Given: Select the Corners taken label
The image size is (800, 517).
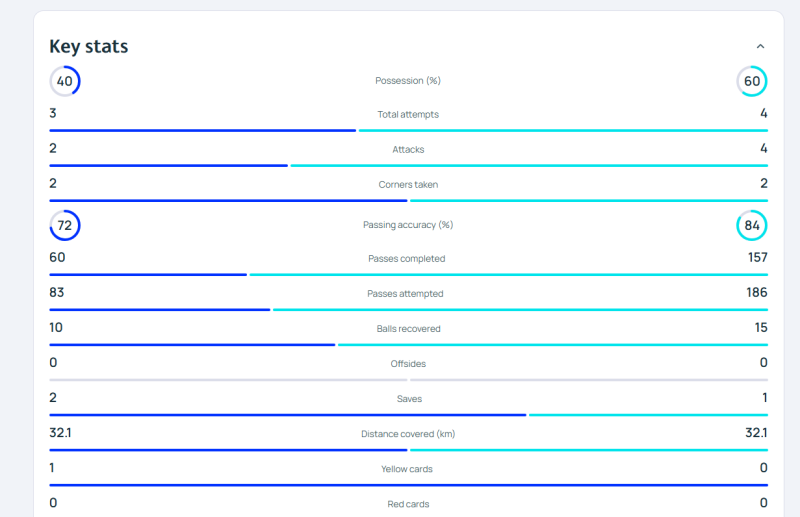Looking at the screenshot, I should [x=408, y=184].
